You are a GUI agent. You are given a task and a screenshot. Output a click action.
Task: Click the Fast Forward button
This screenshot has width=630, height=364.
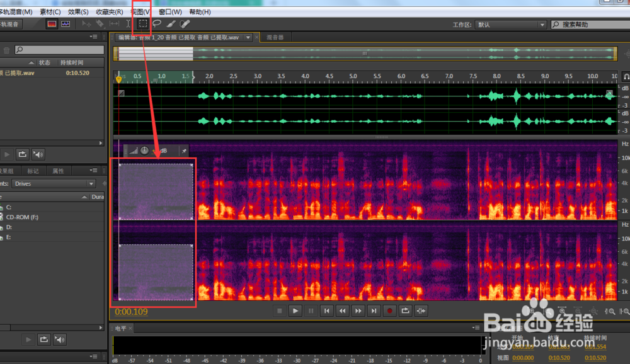358,310
